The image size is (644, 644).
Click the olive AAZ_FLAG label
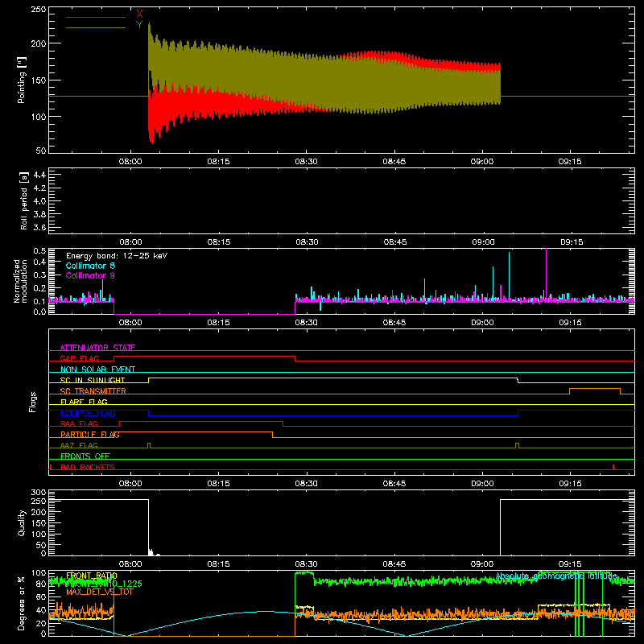tap(79, 445)
